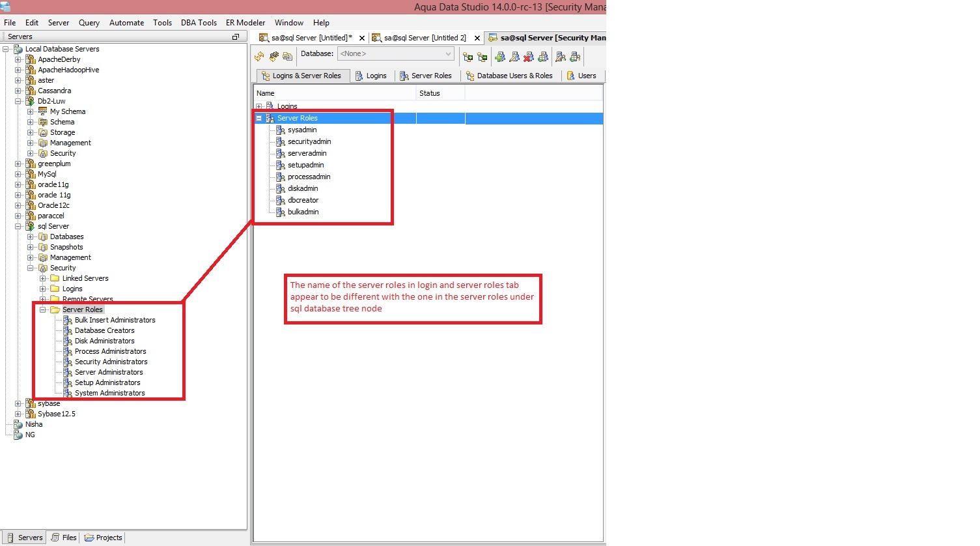Open the Automate menu

click(126, 22)
